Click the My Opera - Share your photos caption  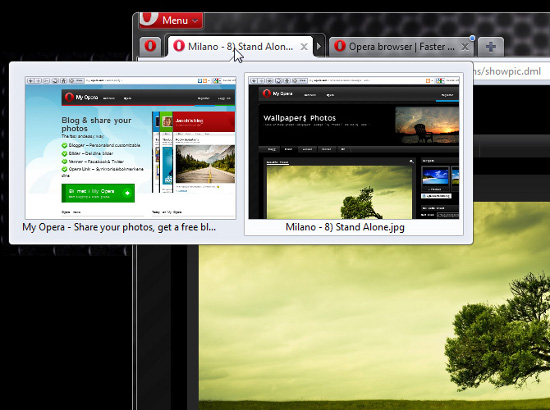tap(119, 227)
